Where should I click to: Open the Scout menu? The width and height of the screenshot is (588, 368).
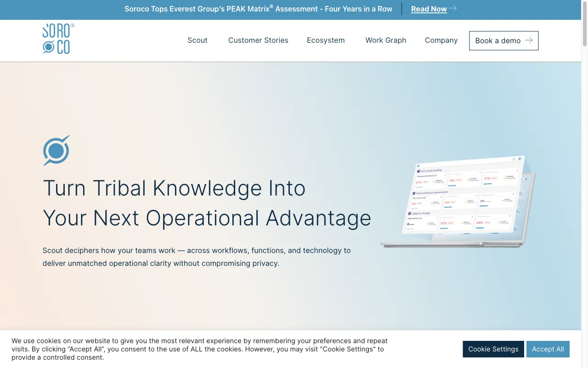198,40
